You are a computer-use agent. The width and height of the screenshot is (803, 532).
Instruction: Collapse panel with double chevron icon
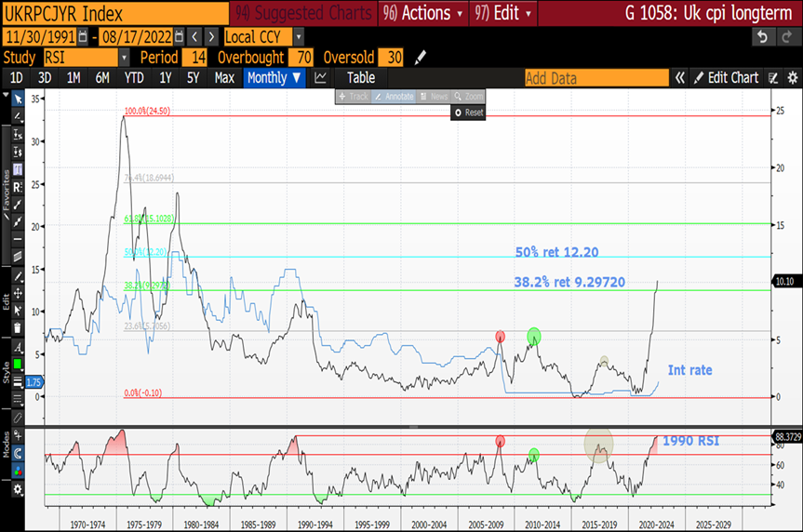click(679, 78)
